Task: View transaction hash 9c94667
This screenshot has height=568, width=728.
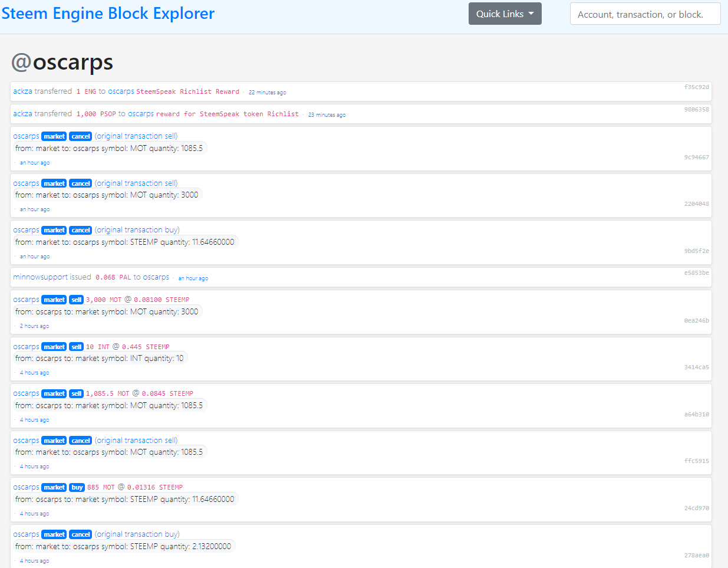Action: tap(697, 157)
